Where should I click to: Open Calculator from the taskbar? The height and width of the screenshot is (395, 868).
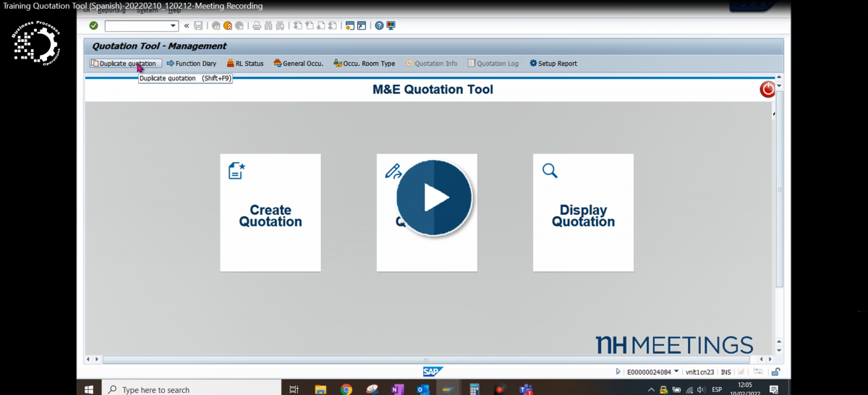point(475,389)
